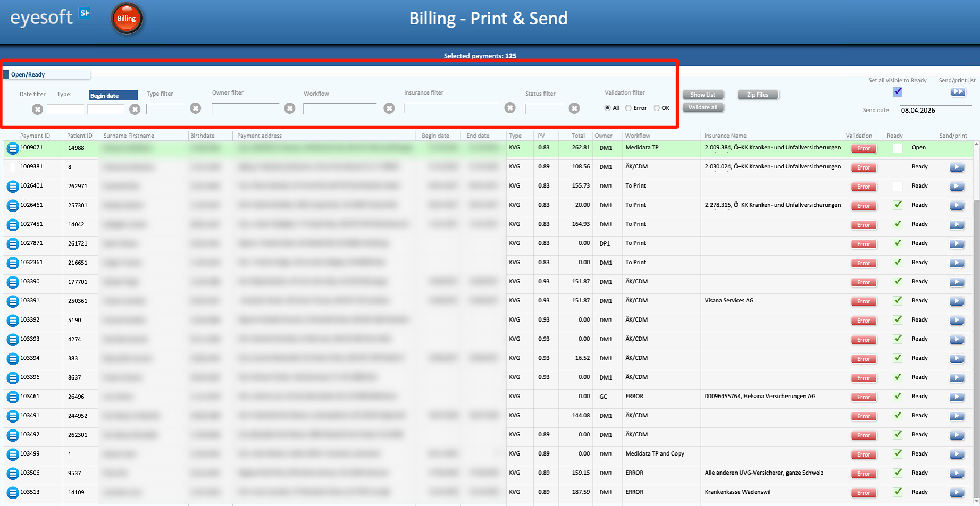
Task: Send/print payment 1009381 with its arrow icon
Action: pyautogui.click(x=957, y=167)
